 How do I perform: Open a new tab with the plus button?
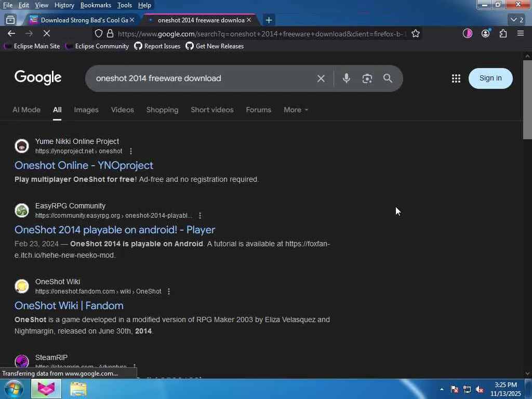point(269,20)
